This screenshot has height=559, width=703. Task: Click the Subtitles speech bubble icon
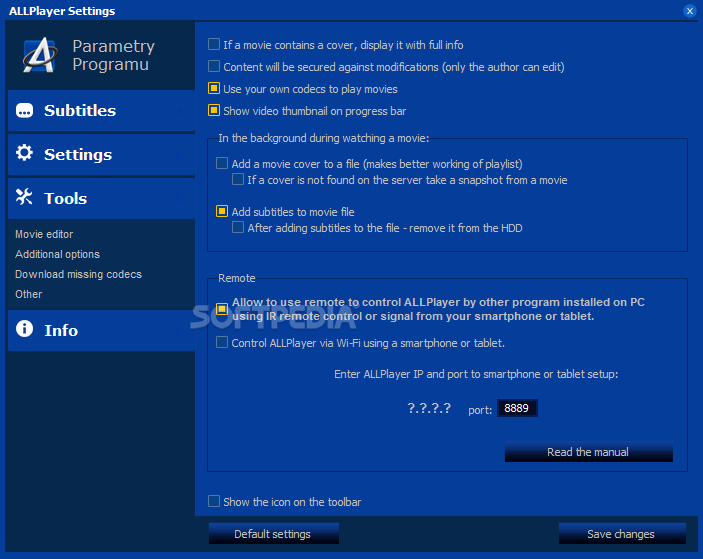click(x=24, y=110)
